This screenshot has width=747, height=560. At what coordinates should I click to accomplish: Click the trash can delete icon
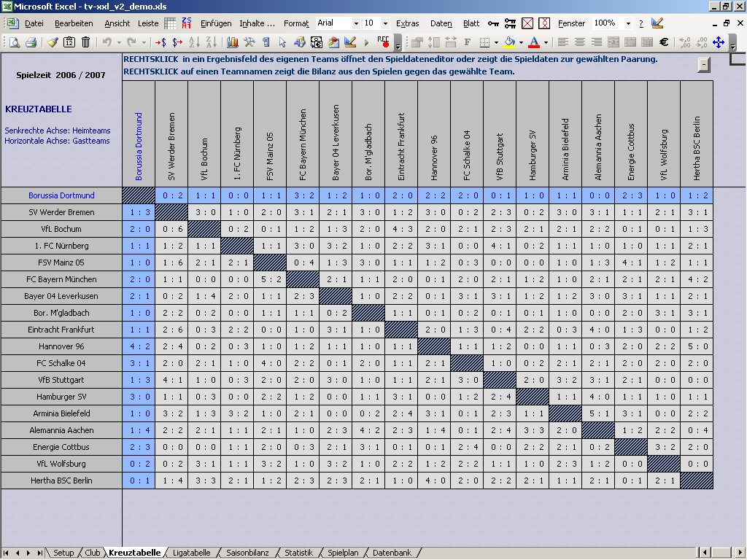pos(86,42)
